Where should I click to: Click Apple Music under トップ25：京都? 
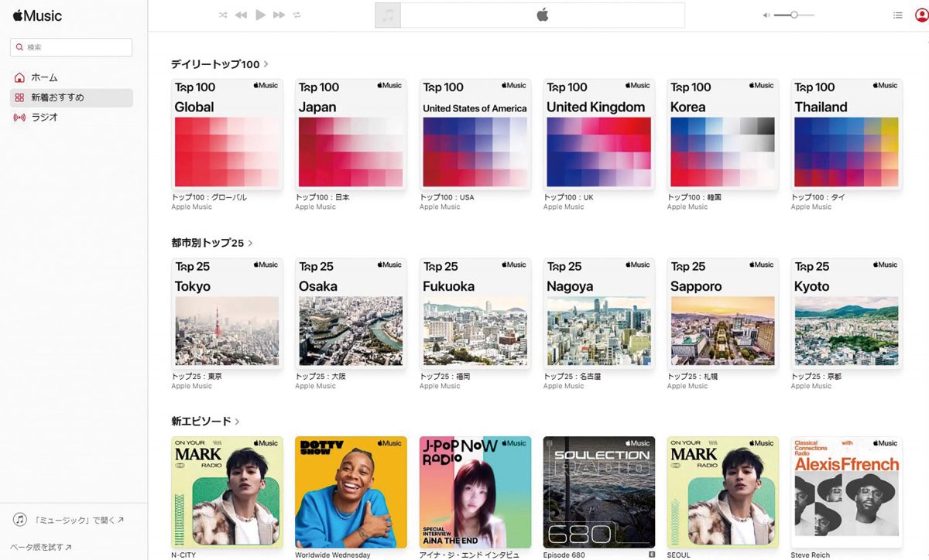point(811,386)
